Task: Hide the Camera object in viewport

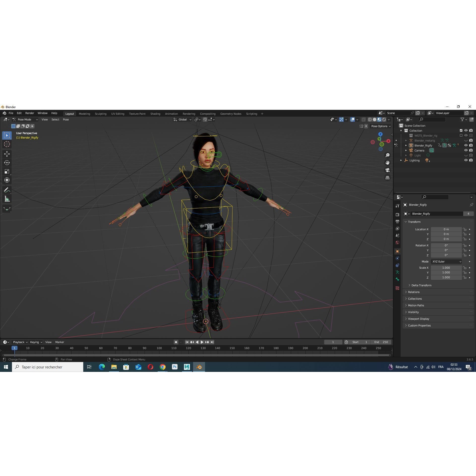Action: (466, 150)
